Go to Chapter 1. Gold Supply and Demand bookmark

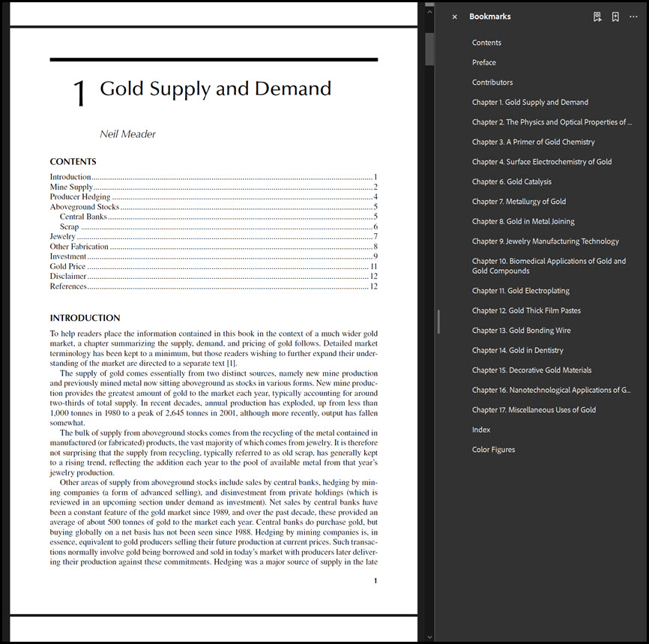point(530,102)
